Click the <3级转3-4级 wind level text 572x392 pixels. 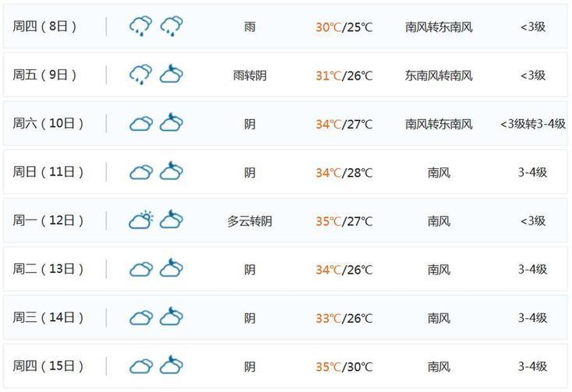point(533,124)
